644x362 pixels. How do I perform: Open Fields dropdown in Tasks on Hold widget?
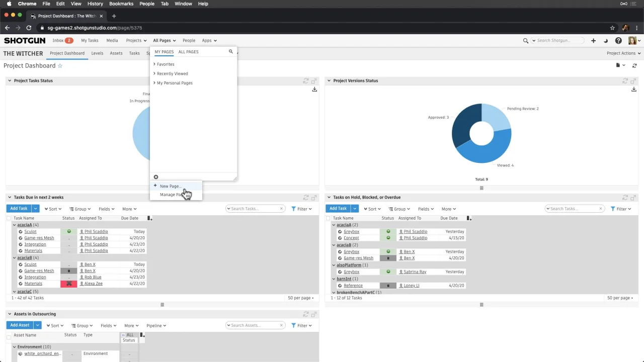point(426,209)
